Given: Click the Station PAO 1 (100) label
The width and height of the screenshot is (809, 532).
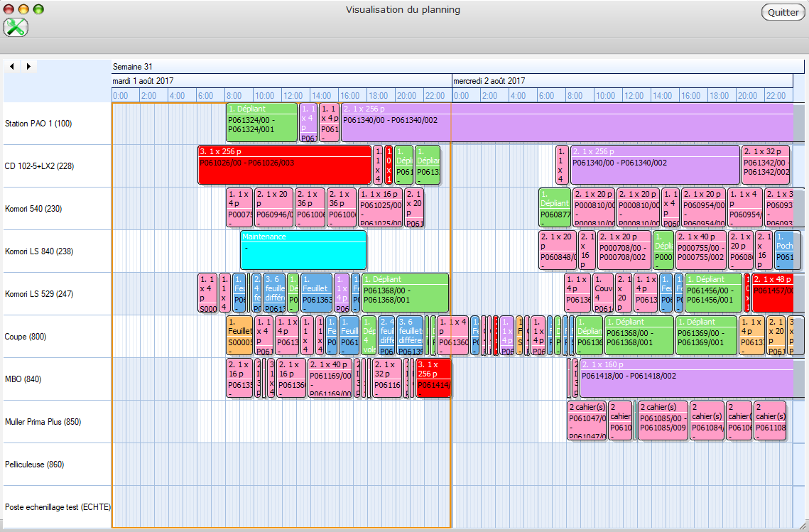Looking at the screenshot, I should [38, 124].
